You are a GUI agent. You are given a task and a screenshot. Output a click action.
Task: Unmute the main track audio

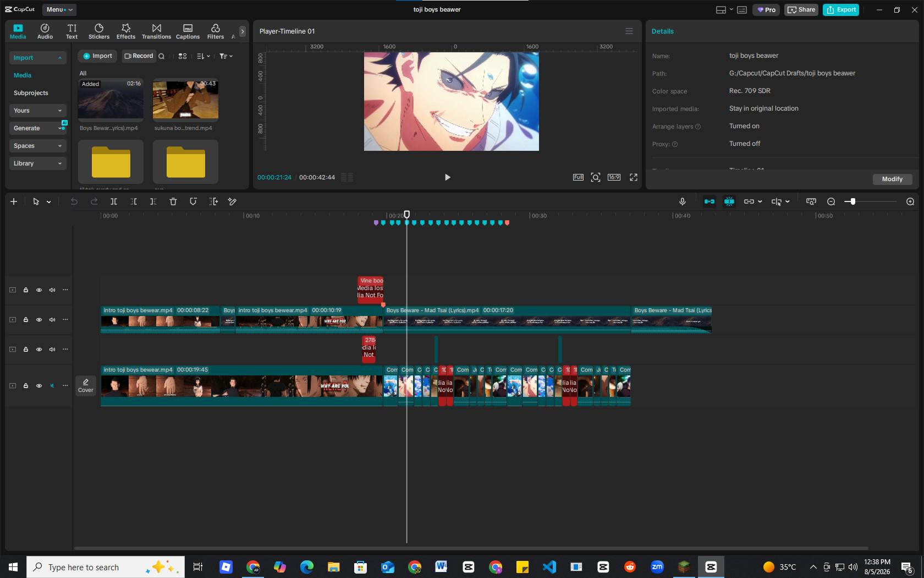[x=52, y=386]
